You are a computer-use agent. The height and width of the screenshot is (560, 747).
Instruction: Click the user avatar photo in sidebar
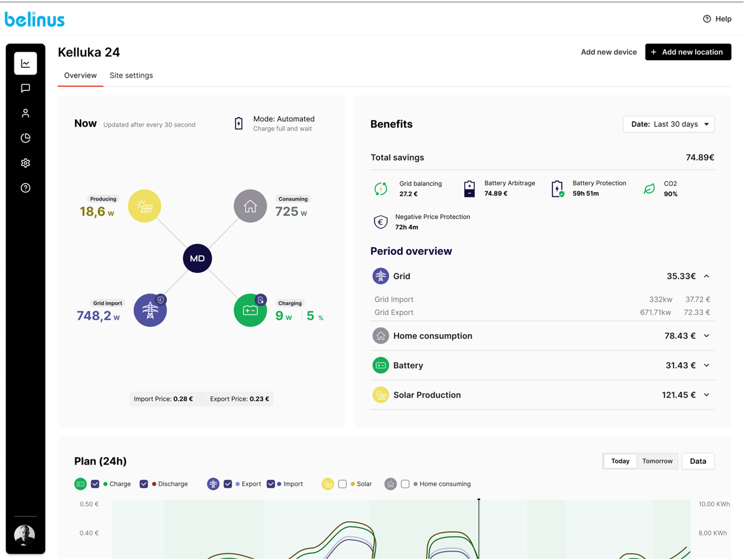click(x=24, y=535)
